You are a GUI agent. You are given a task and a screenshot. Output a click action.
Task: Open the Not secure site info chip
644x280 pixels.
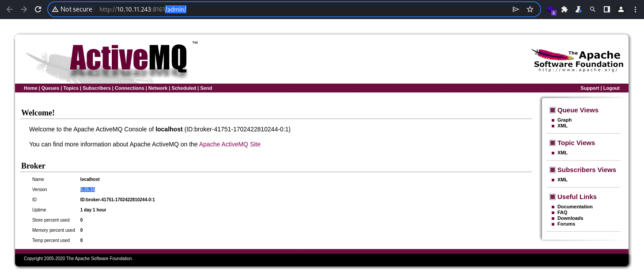[x=72, y=9]
